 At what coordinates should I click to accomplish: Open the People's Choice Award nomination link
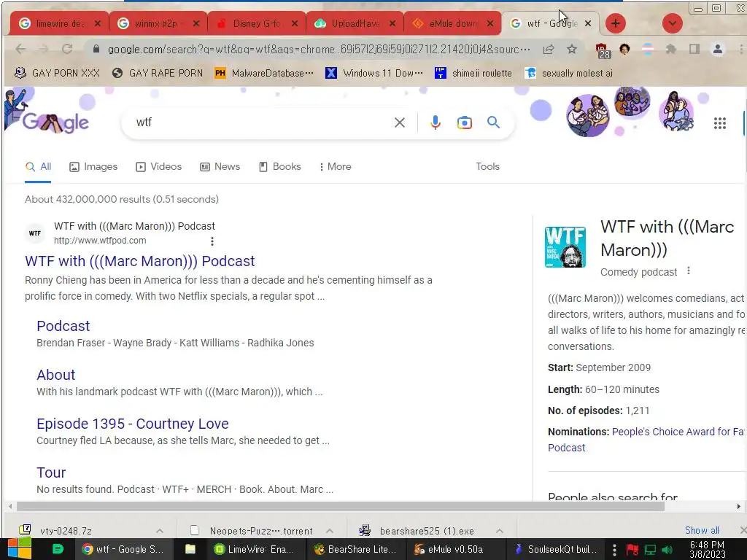coord(646,440)
